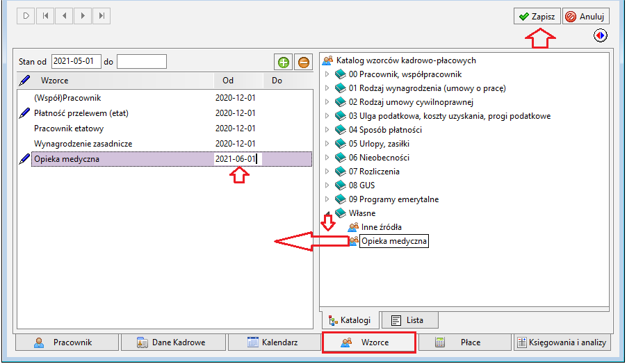
Task: Expand 09 Programy emerytalne node
Action: click(x=327, y=199)
